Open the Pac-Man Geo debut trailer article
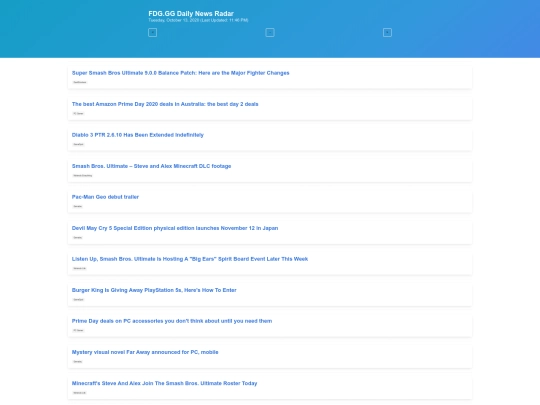Viewport: 540px width, 405px height. click(x=105, y=197)
